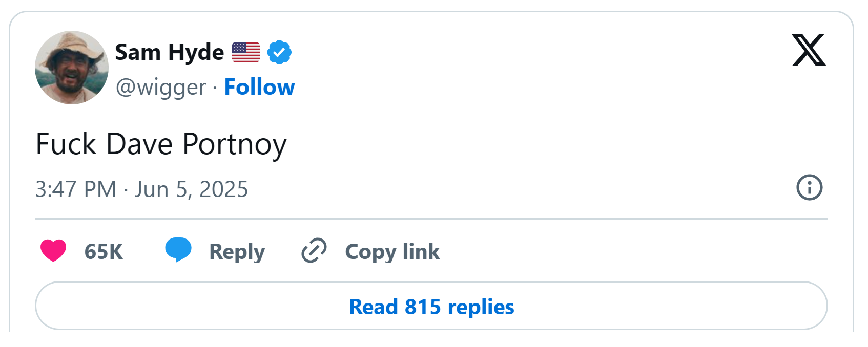Open the Read 815 replies button

tap(431, 306)
